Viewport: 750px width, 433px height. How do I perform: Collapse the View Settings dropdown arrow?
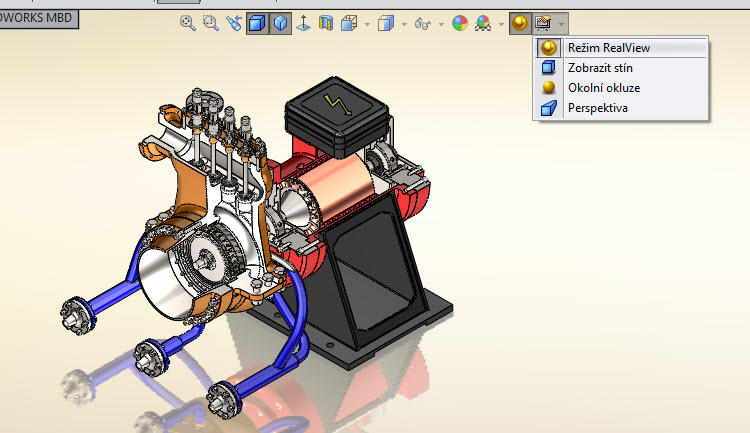563,24
